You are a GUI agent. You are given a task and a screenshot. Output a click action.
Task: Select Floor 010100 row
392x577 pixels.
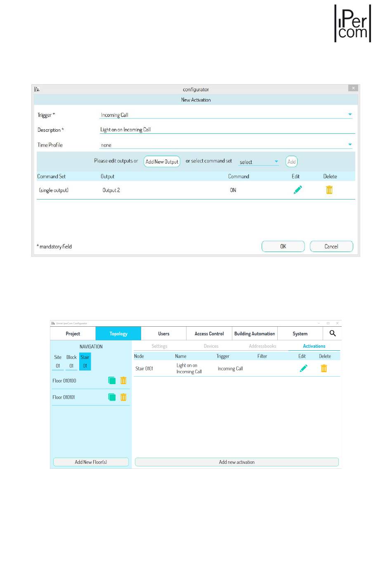(91, 380)
